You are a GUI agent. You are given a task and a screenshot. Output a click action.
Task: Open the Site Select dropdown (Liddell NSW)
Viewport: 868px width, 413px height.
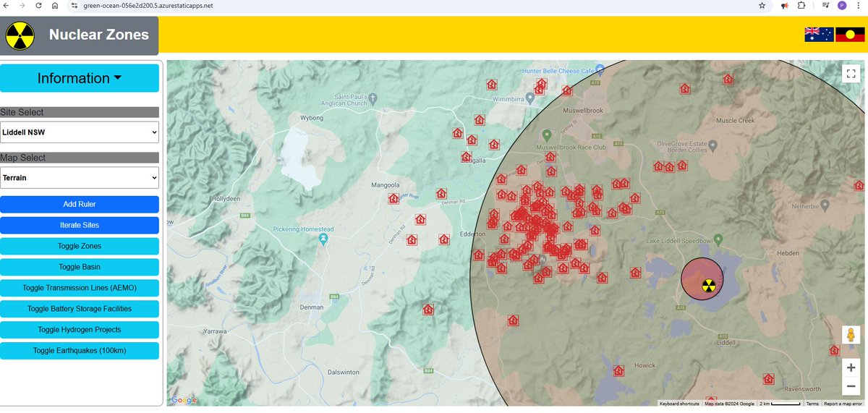[x=80, y=132]
